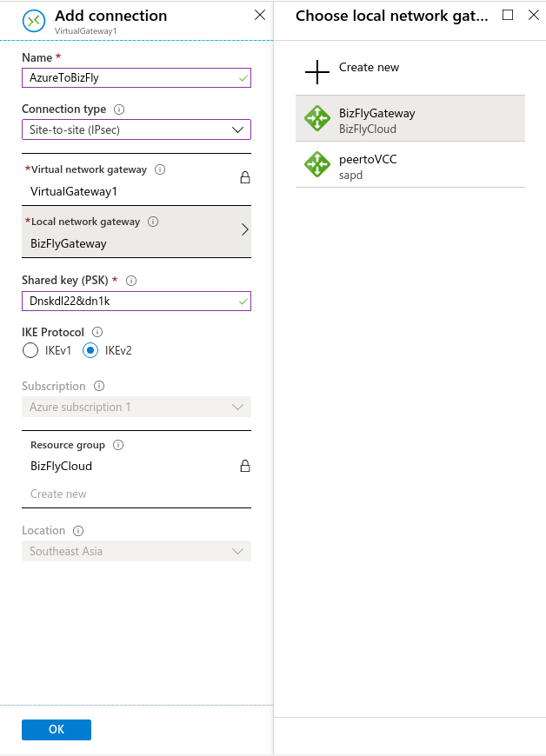
Task: Open the Azure subscription 1 dropdown
Action: pos(136,407)
